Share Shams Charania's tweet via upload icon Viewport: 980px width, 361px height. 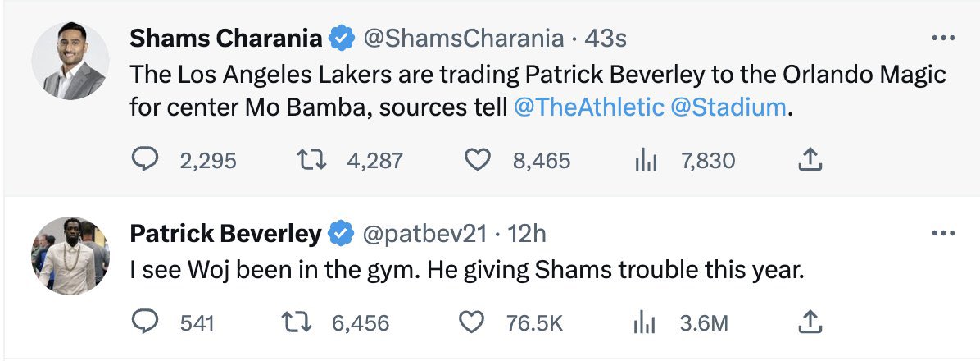810,159
